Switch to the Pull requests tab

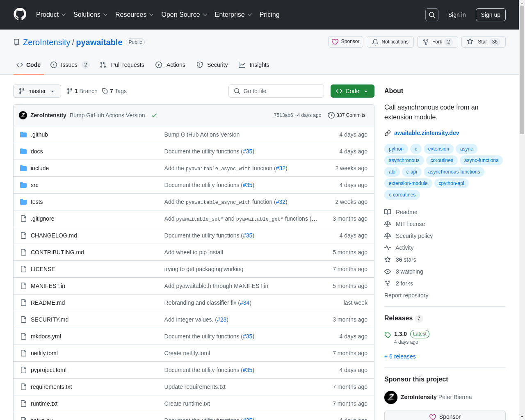click(x=122, y=65)
